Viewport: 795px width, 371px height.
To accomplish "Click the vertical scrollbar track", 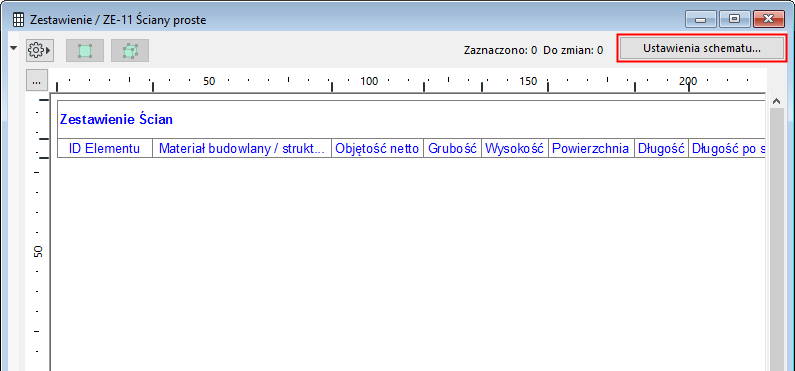I will point(776,238).
